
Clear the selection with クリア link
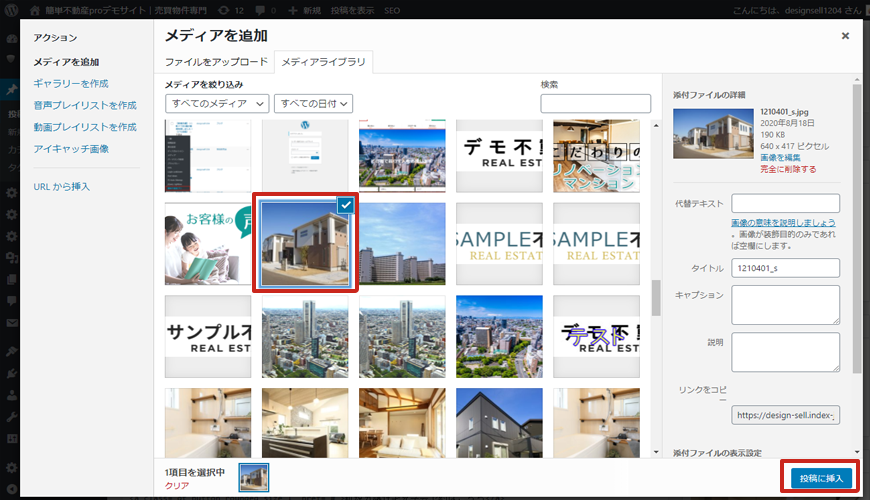tap(176, 485)
